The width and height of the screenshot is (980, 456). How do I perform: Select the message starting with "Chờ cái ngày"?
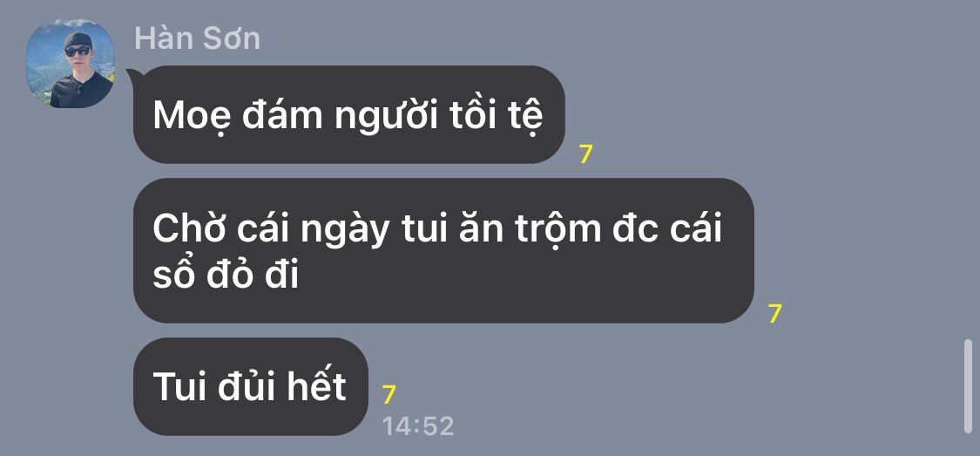click(443, 251)
